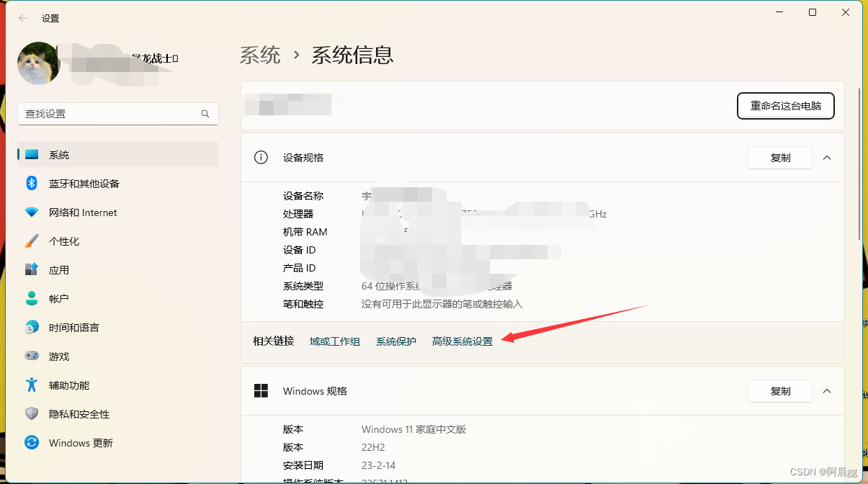Viewport: 868px width, 484px height.
Task: Go back using the back arrow
Action: [x=22, y=18]
